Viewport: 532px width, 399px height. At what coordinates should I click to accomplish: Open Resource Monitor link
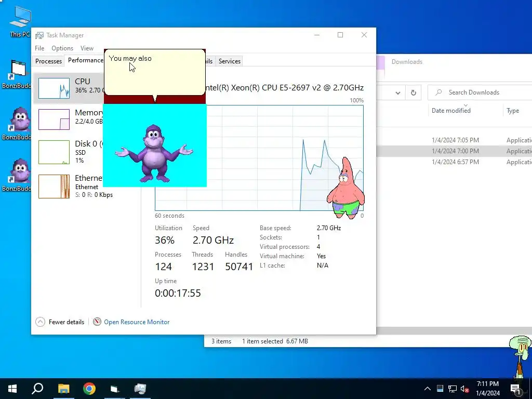coord(137,322)
